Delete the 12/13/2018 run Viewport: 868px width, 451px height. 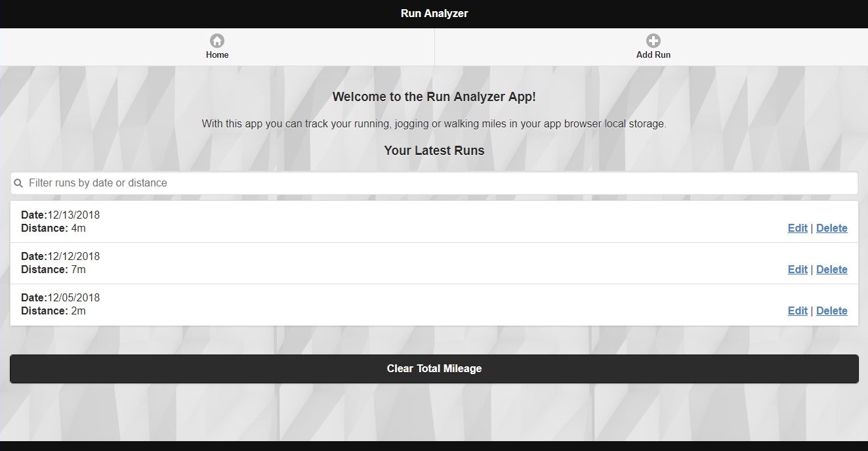point(832,228)
